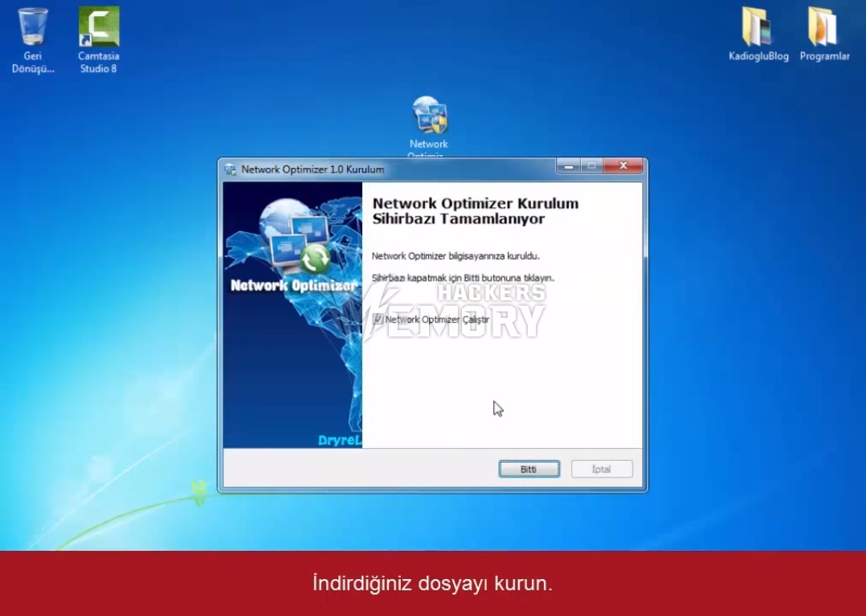Toggle the Network Optimizer Çalıştır checkbox

click(x=378, y=319)
